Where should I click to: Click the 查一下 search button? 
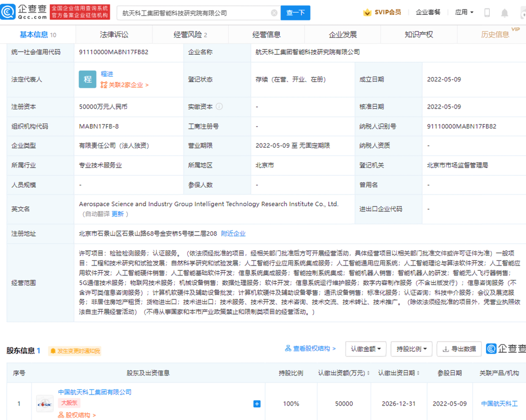pyautogui.click(x=295, y=13)
